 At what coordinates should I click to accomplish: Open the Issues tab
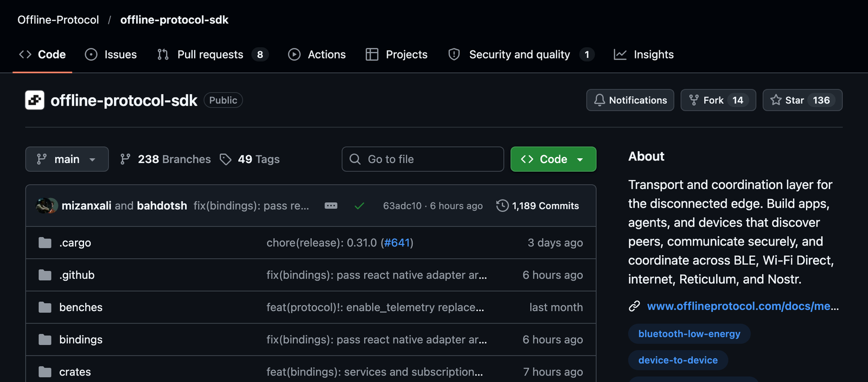click(x=111, y=54)
